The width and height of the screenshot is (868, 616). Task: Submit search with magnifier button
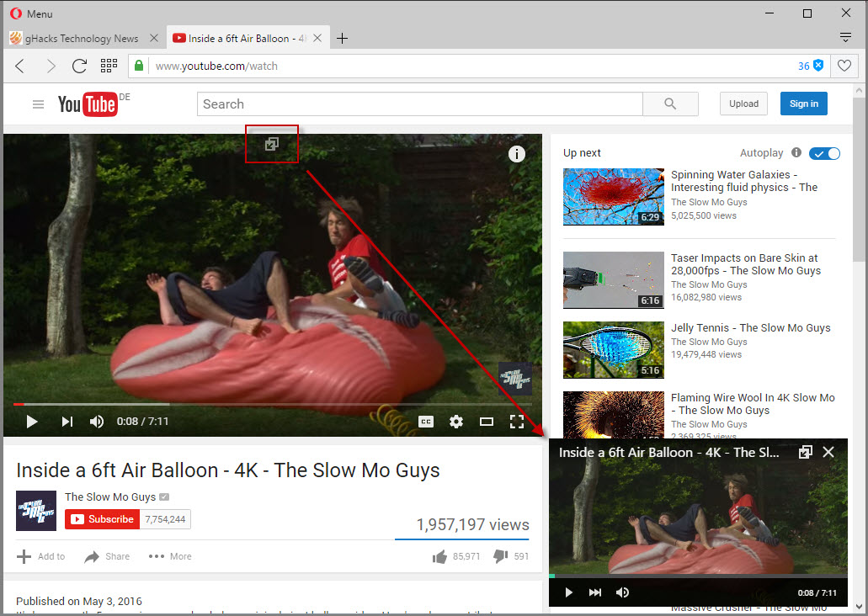[x=670, y=104]
